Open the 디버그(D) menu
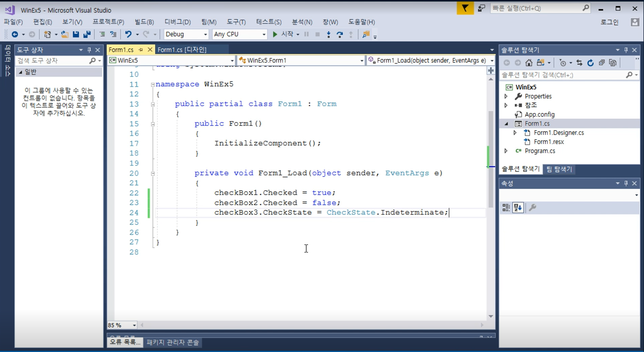644x352 pixels. point(178,22)
